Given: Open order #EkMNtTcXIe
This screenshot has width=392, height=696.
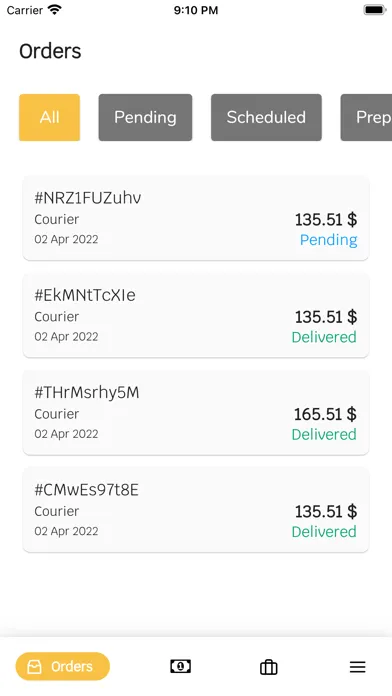Looking at the screenshot, I should (x=196, y=315).
